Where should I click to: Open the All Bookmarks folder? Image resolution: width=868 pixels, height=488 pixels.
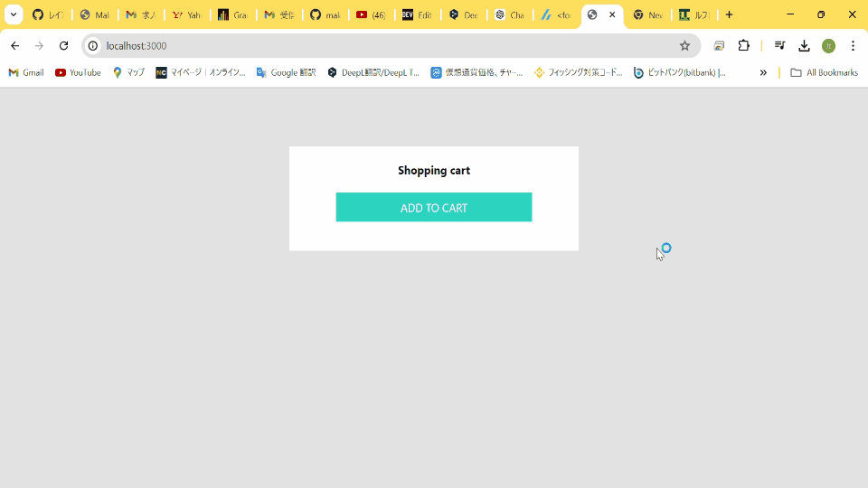825,72
